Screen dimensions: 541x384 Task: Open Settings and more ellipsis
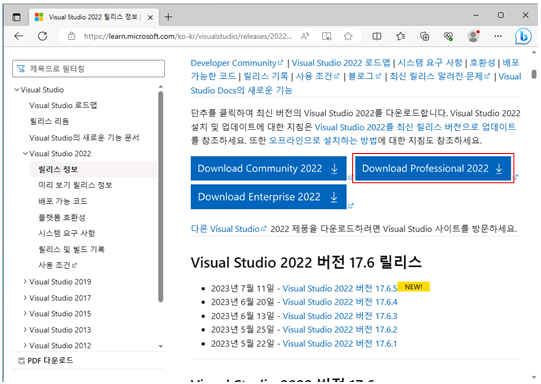tap(498, 36)
